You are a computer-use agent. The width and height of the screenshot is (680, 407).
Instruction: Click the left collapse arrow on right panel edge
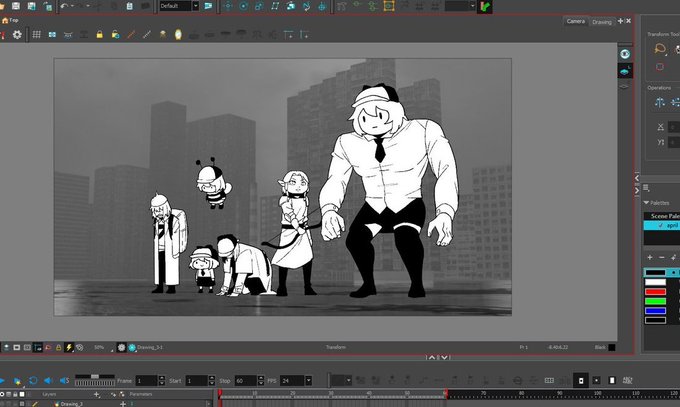pyautogui.click(x=637, y=178)
